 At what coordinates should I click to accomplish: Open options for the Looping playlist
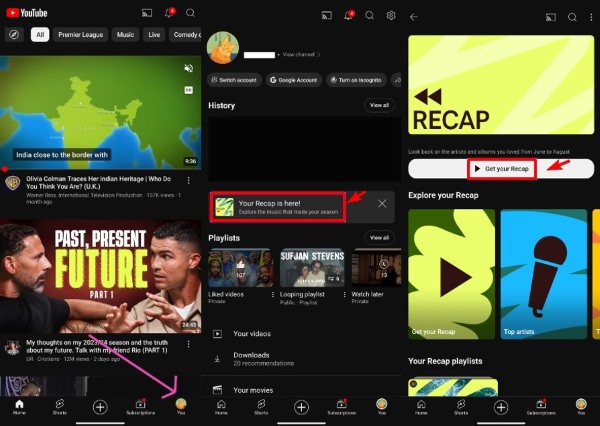click(x=344, y=294)
